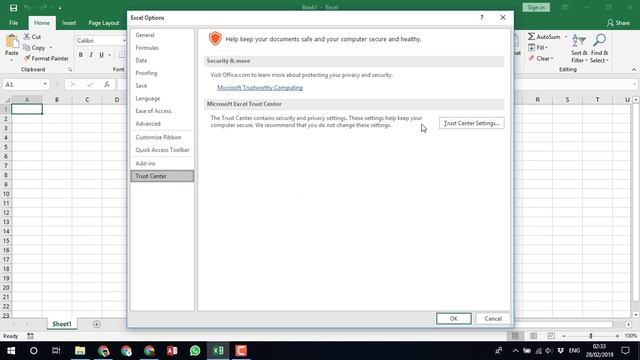Select Customize Ribbon in Excel Options
Viewport: 640px width, 360px height.
162,137
